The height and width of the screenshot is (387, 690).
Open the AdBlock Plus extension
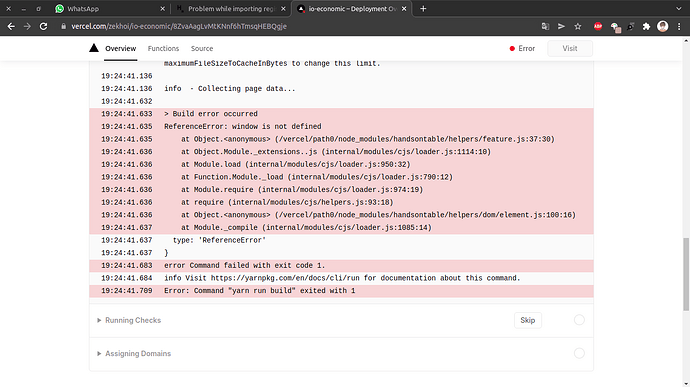598,26
